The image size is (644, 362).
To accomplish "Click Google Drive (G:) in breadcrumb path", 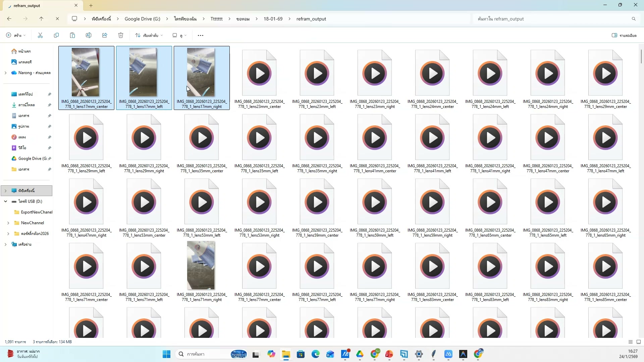I will [142, 19].
